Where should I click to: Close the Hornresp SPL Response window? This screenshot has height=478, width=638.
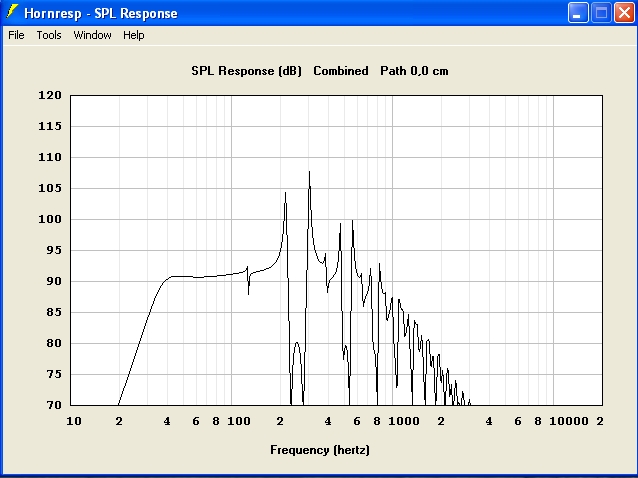624,13
